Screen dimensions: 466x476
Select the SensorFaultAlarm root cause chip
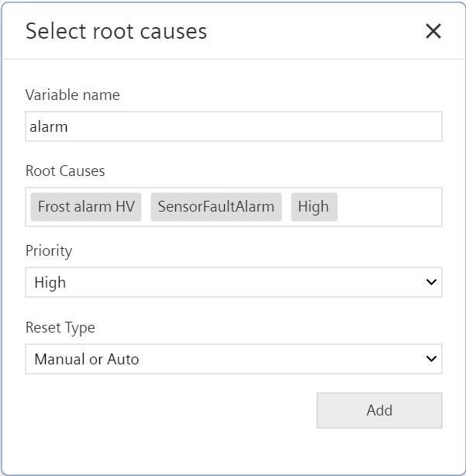pos(216,207)
